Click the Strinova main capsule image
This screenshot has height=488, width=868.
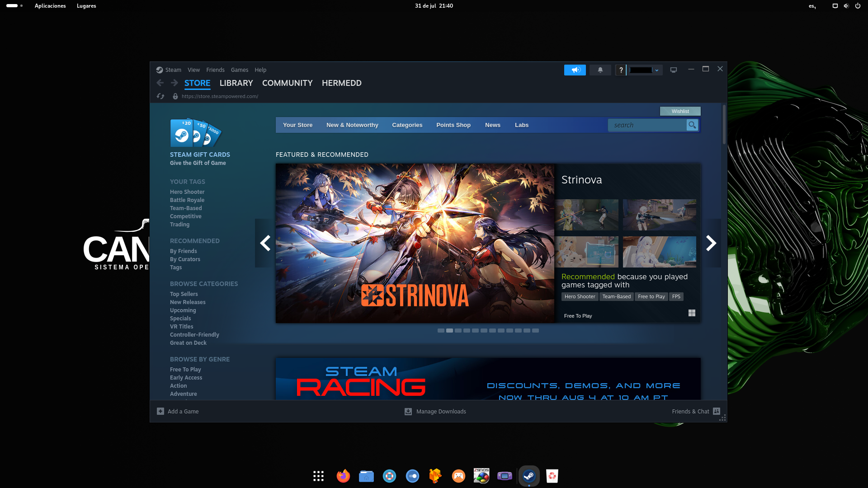point(415,243)
